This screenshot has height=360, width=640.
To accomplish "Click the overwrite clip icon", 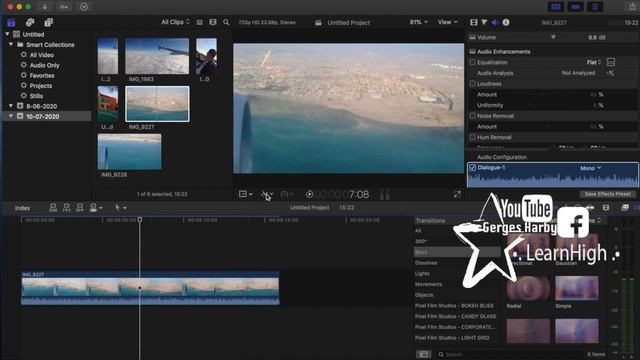I will [x=93, y=208].
